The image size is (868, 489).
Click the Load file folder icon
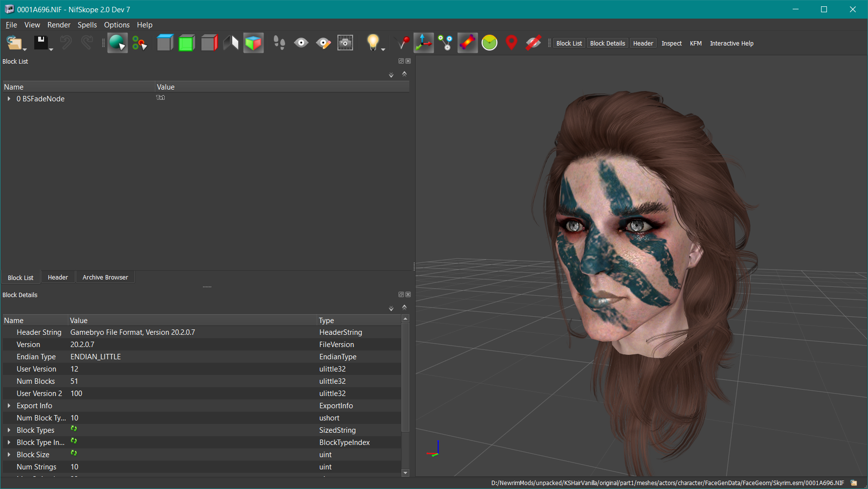14,43
